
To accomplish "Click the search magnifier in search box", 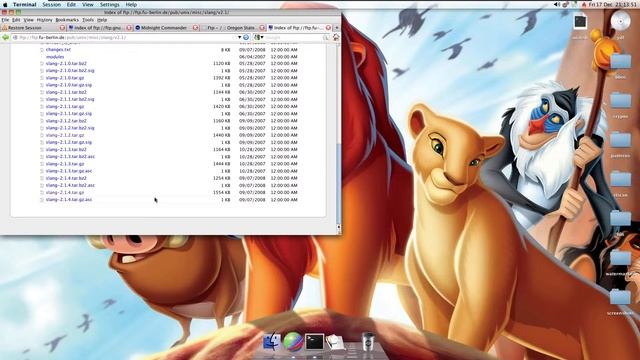I will (326, 38).
